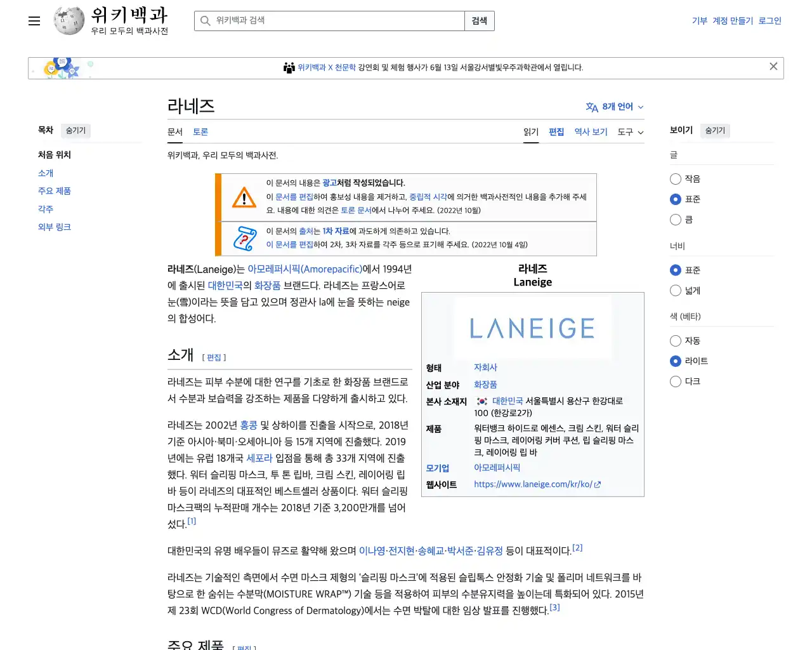
Task: Click the South Korea flag icon
Action: (x=482, y=401)
